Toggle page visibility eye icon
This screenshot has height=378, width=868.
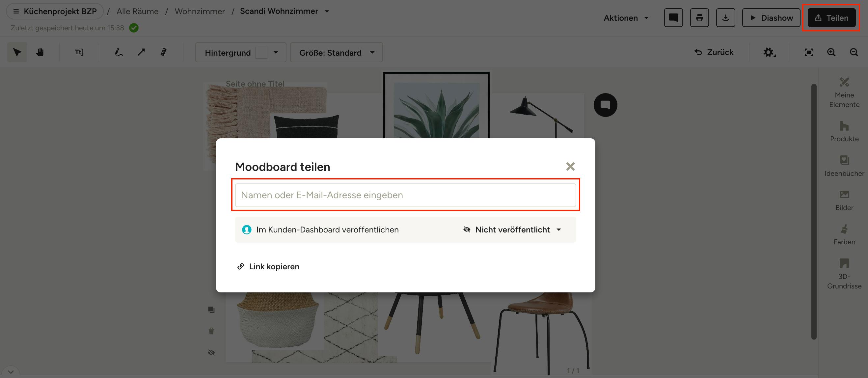pos(211,352)
